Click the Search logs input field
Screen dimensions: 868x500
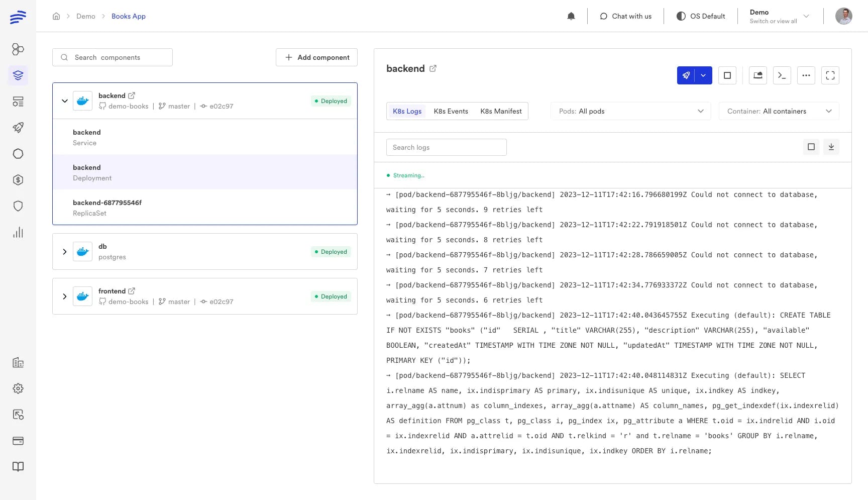pyautogui.click(x=446, y=147)
